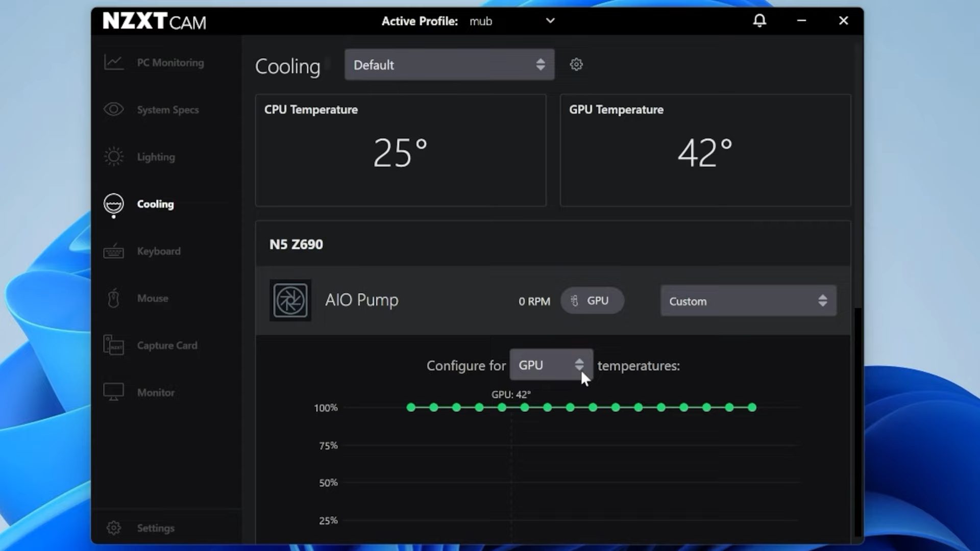Expand the Default cooling profile dropdown

click(449, 65)
